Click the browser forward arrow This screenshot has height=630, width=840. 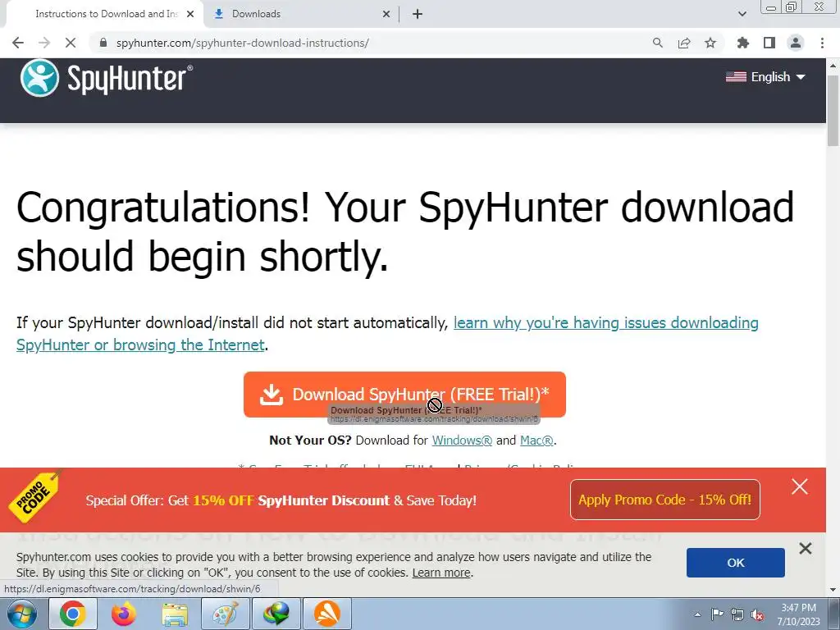coord(44,43)
